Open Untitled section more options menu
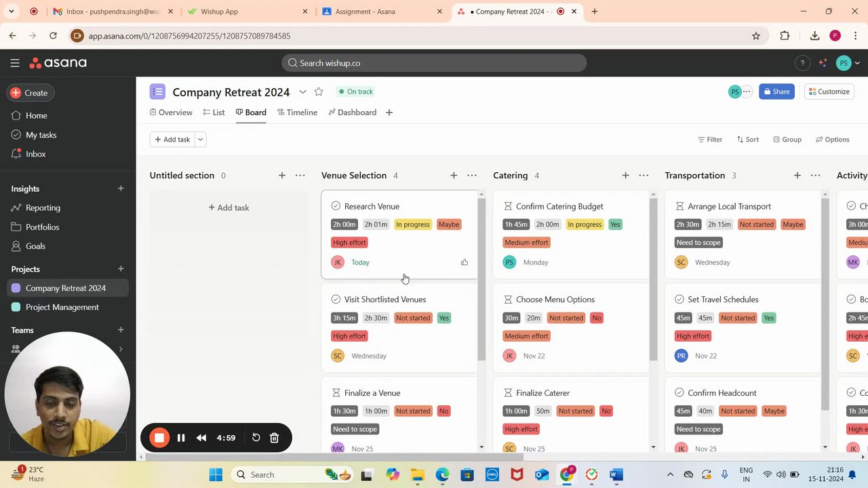 [300, 176]
